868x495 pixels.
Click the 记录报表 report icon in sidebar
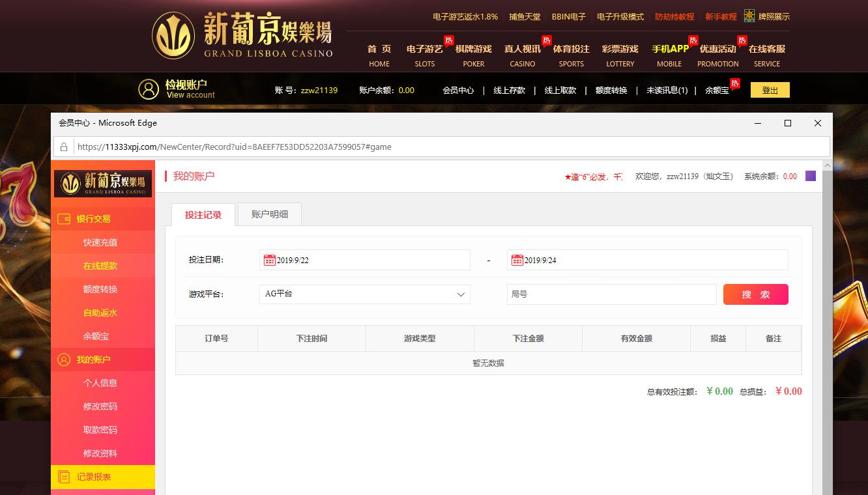coord(64,477)
